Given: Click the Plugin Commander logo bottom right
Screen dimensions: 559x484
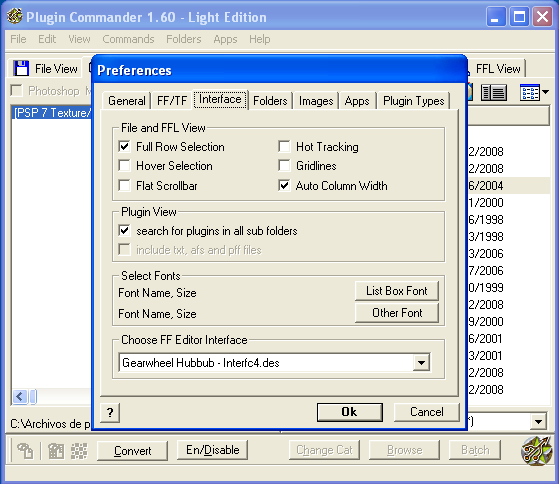Looking at the screenshot, I should click(537, 450).
